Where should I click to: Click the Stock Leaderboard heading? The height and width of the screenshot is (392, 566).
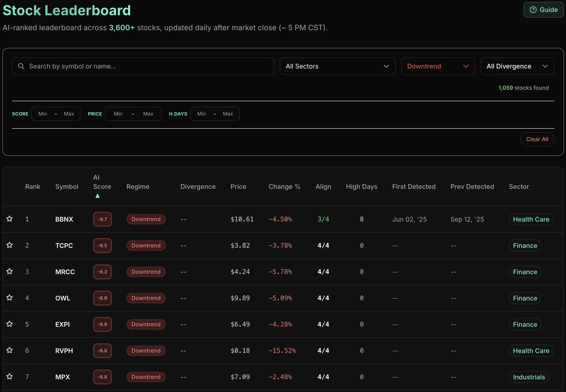[x=67, y=10]
